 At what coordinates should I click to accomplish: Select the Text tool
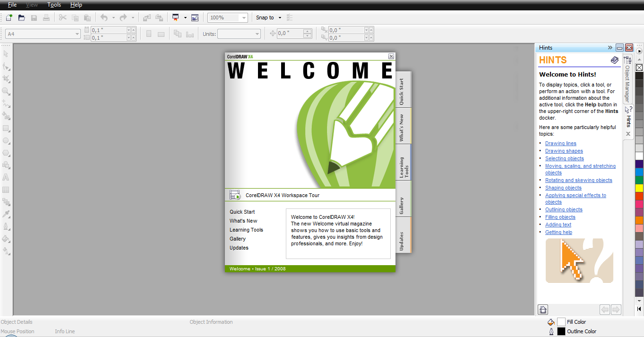coord(6,177)
